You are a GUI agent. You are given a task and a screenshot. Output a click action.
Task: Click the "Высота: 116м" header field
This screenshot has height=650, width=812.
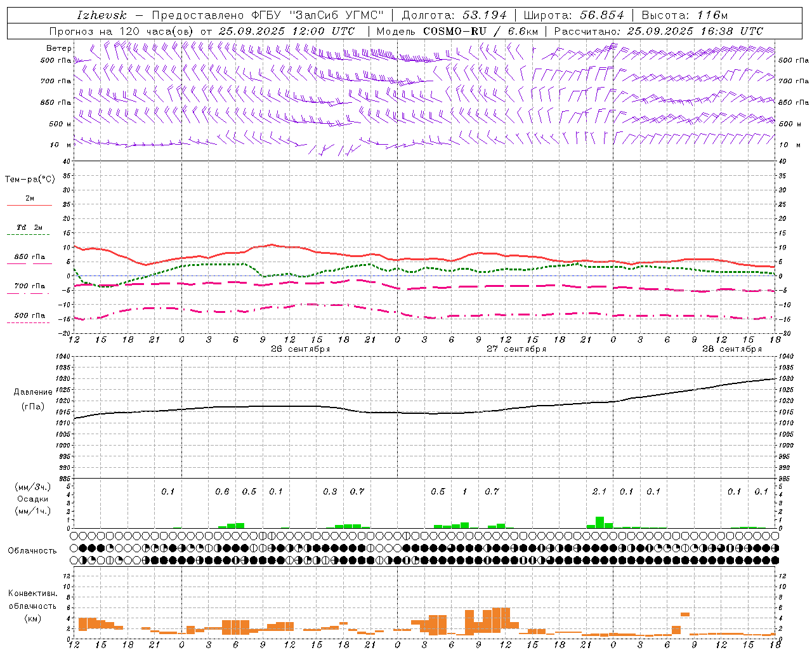pyautogui.click(x=684, y=15)
